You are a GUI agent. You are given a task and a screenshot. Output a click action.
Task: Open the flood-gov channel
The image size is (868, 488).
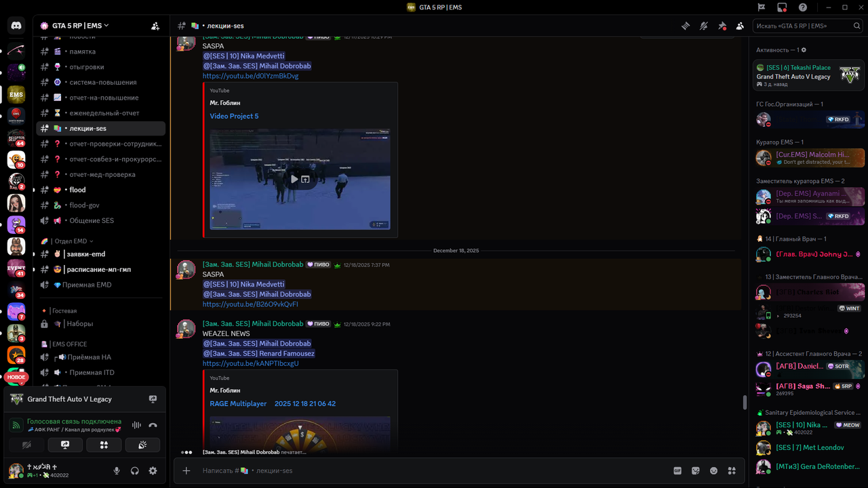coord(100,205)
